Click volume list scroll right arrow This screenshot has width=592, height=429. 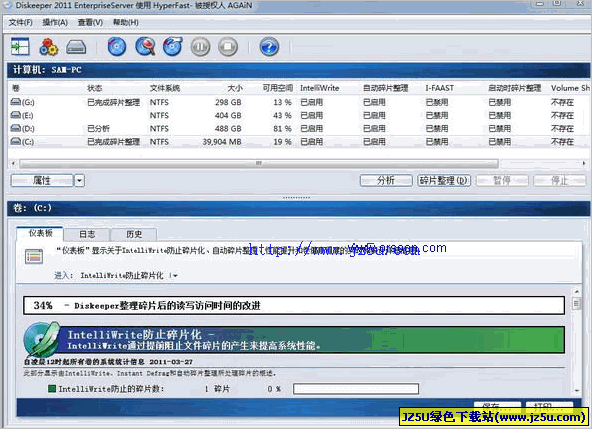[584, 164]
